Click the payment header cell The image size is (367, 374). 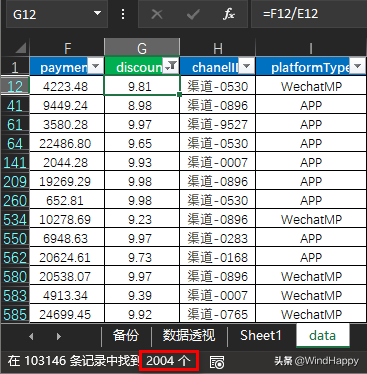tap(67, 66)
